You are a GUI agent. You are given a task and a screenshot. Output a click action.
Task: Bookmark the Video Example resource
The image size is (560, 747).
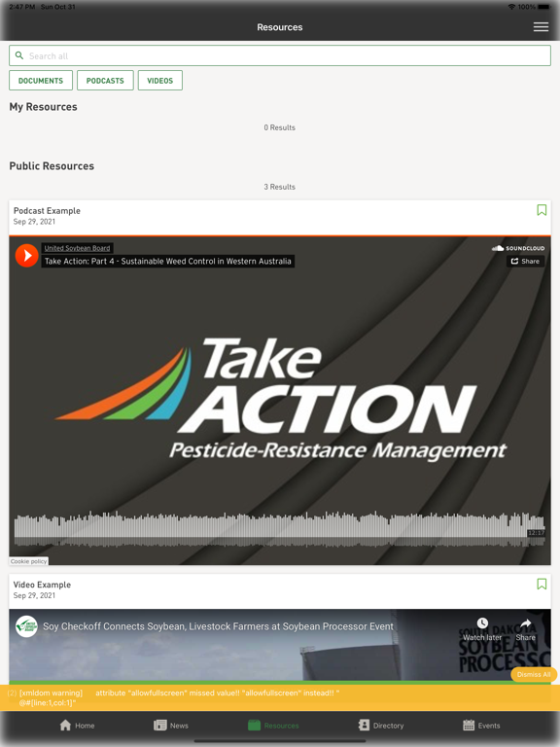(542, 584)
